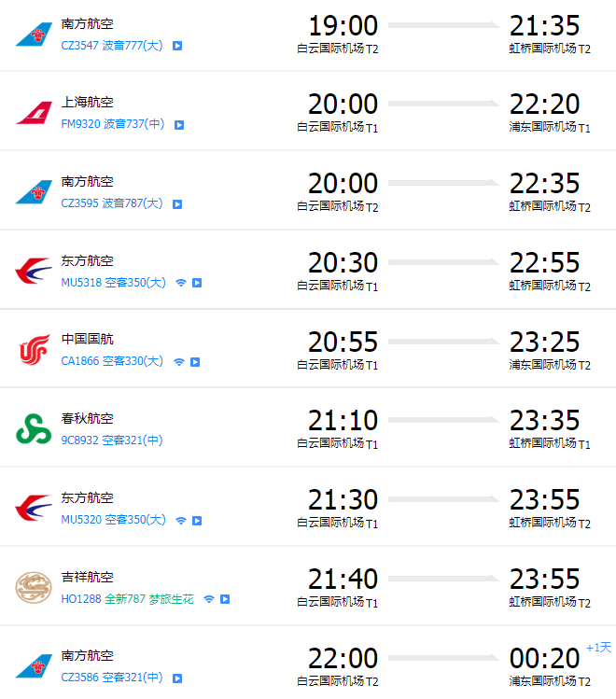Select the 22:00 flight arriving 00:20 +1天
This screenshot has width=616, height=699.
[x=308, y=664]
